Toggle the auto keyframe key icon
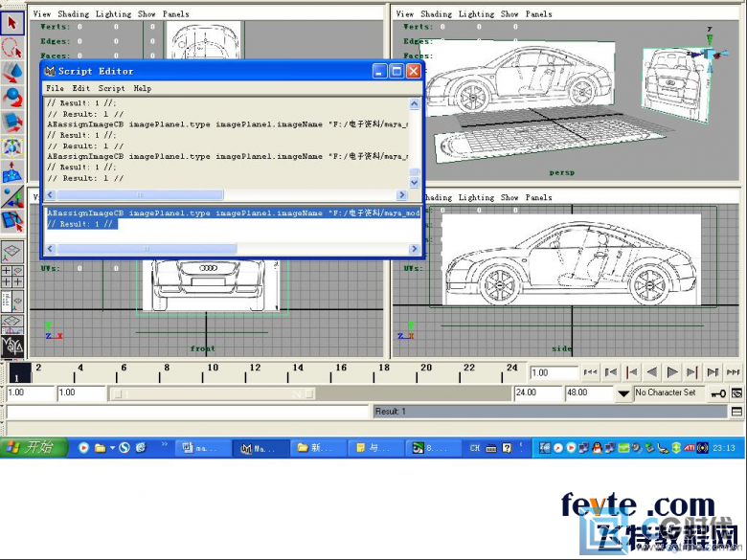The height and width of the screenshot is (560, 747). pyautogui.click(x=718, y=393)
